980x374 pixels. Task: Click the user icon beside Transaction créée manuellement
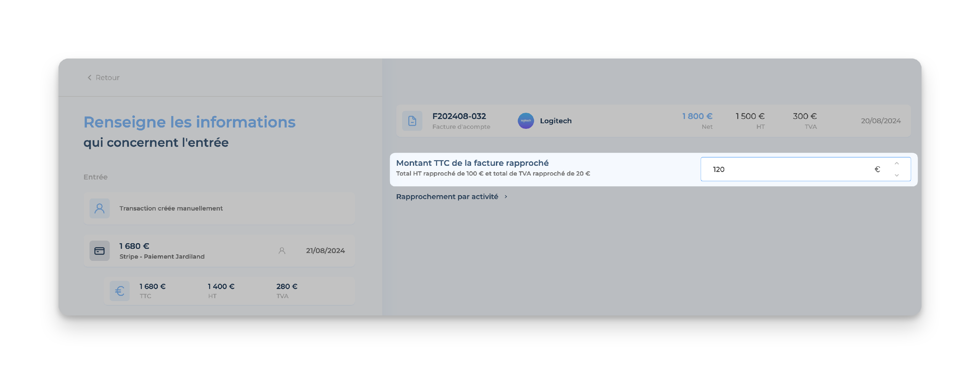click(100, 208)
